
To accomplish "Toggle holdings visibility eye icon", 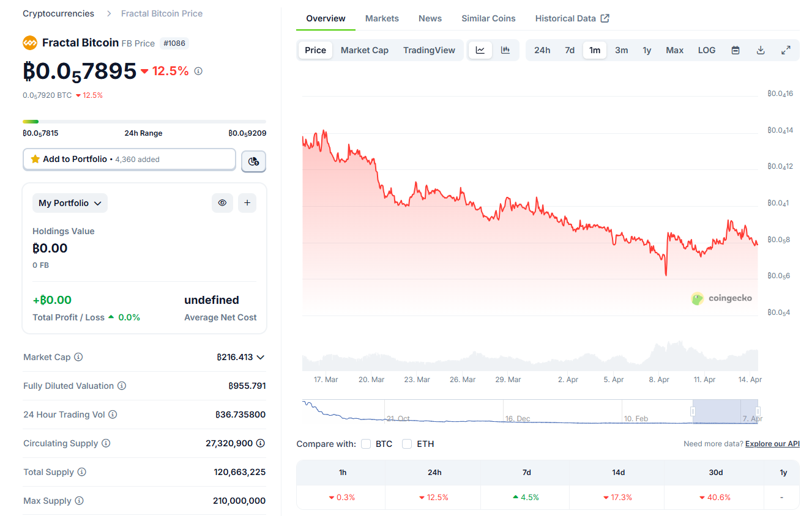I will [x=222, y=203].
